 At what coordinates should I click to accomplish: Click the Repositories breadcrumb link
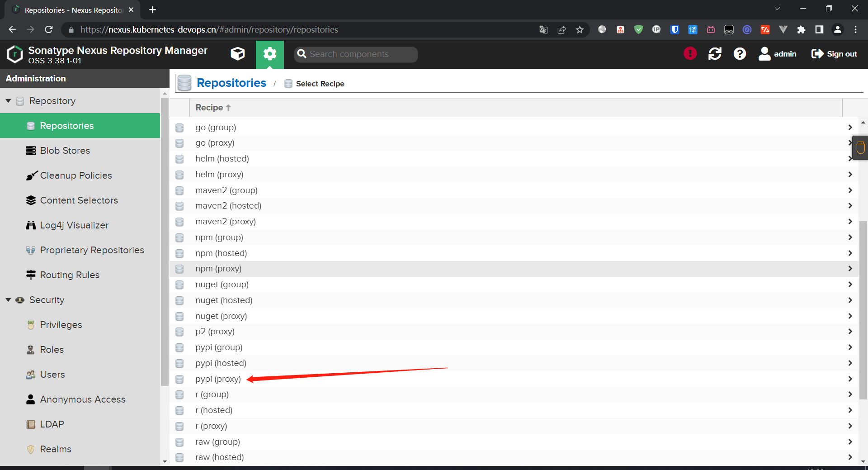231,83
